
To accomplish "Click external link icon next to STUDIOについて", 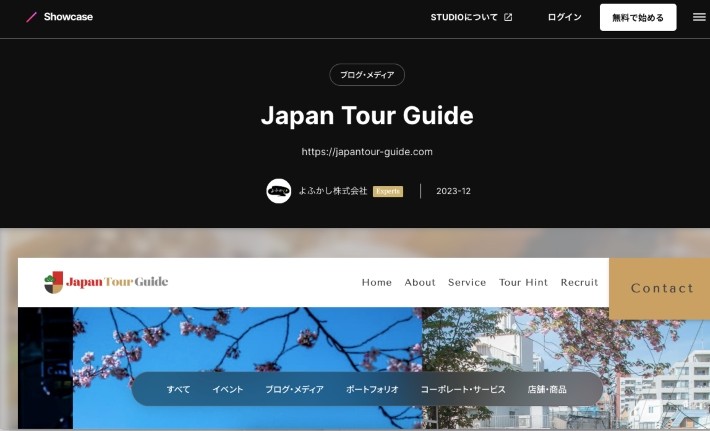I will click(x=508, y=17).
